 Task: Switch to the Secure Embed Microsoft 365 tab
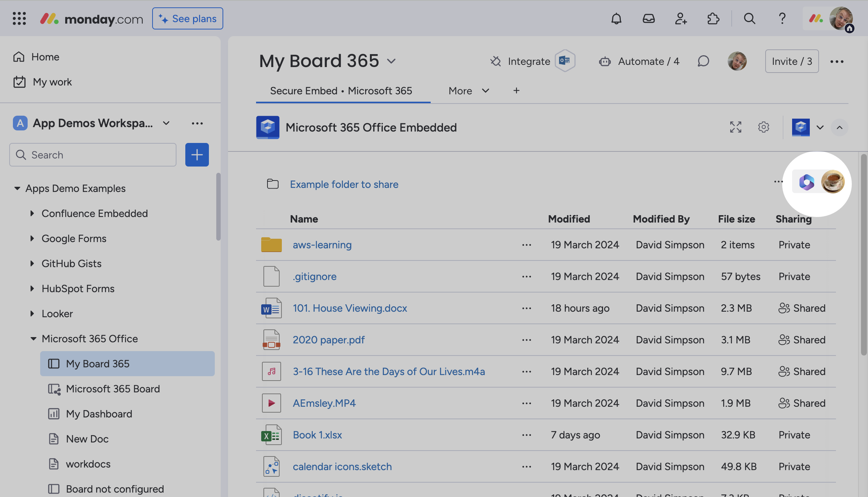pyautogui.click(x=341, y=91)
